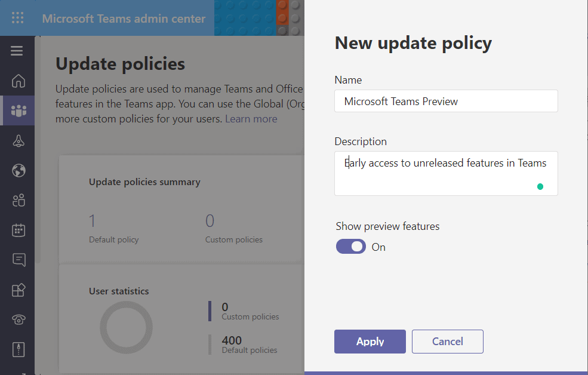588x375 pixels.
Task: Click inside the Name text field
Action: coord(445,102)
